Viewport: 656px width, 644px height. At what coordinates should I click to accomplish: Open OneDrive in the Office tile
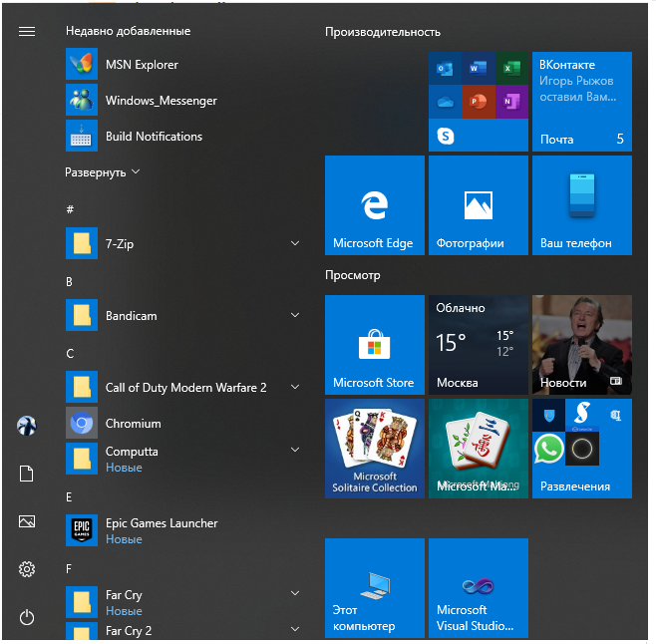coord(445,102)
